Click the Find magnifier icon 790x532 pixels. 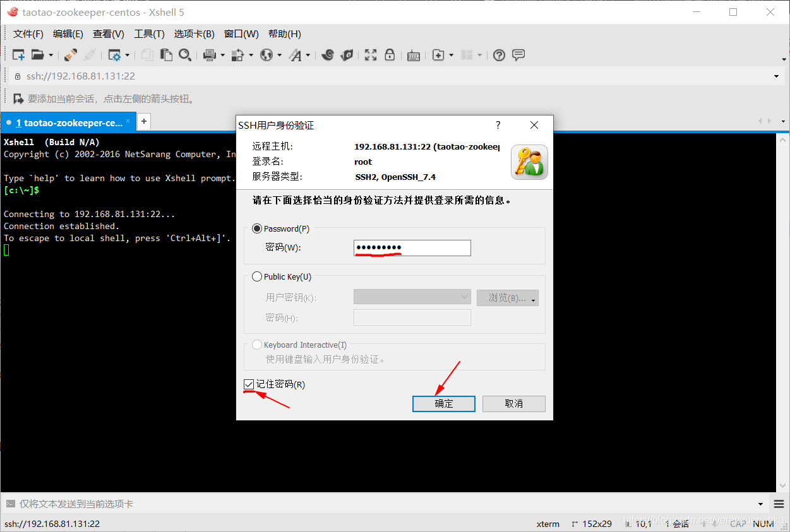184,55
